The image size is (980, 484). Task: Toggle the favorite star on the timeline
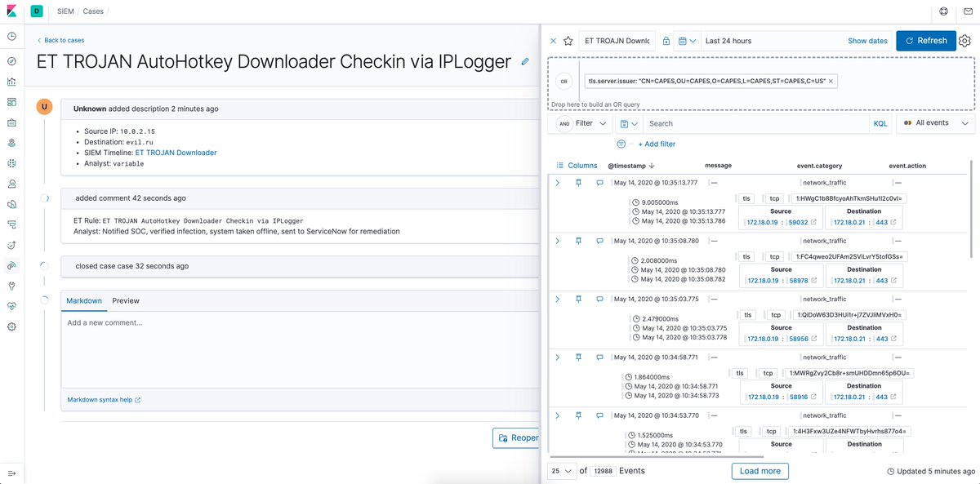568,40
